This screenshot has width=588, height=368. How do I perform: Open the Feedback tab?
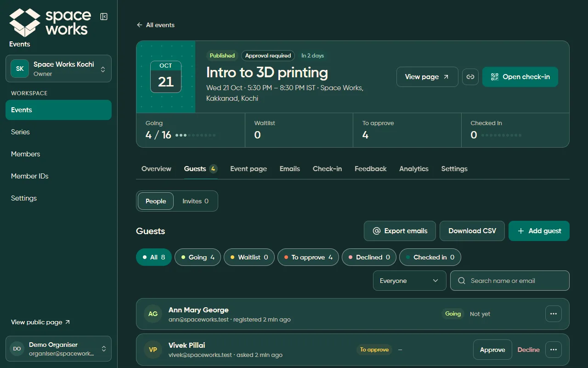371,169
